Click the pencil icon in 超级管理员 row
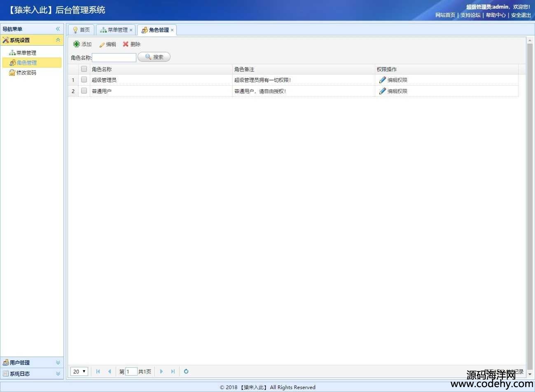 pyautogui.click(x=383, y=80)
